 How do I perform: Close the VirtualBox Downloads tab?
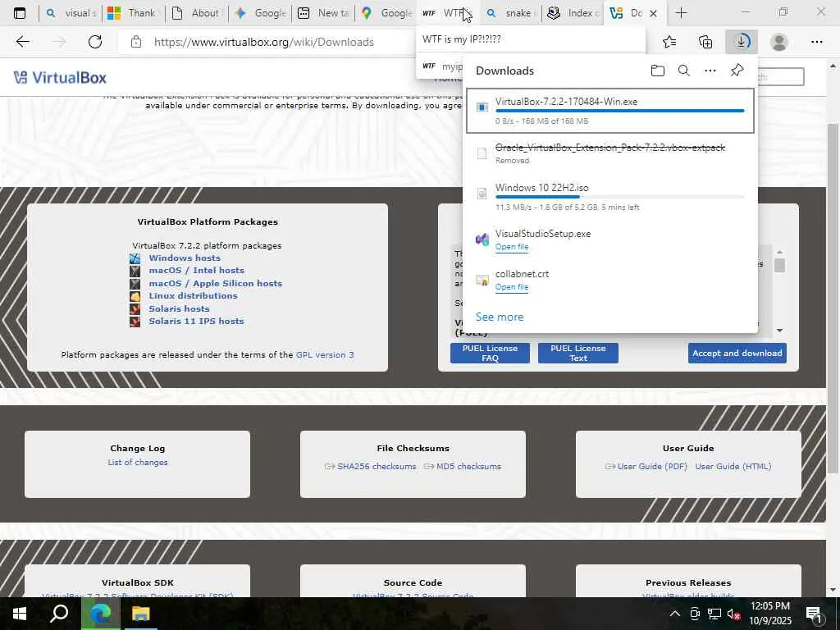pyautogui.click(x=653, y=13)
